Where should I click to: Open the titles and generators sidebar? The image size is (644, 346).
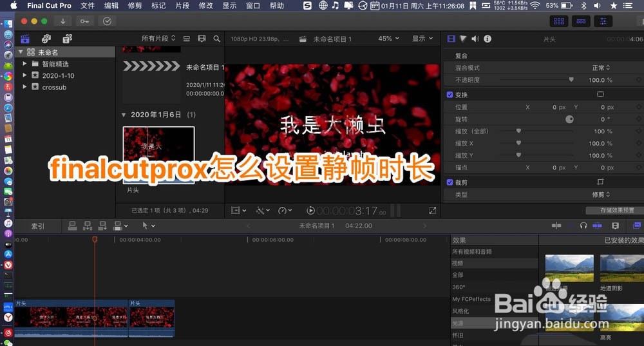[x=68, y=39]
